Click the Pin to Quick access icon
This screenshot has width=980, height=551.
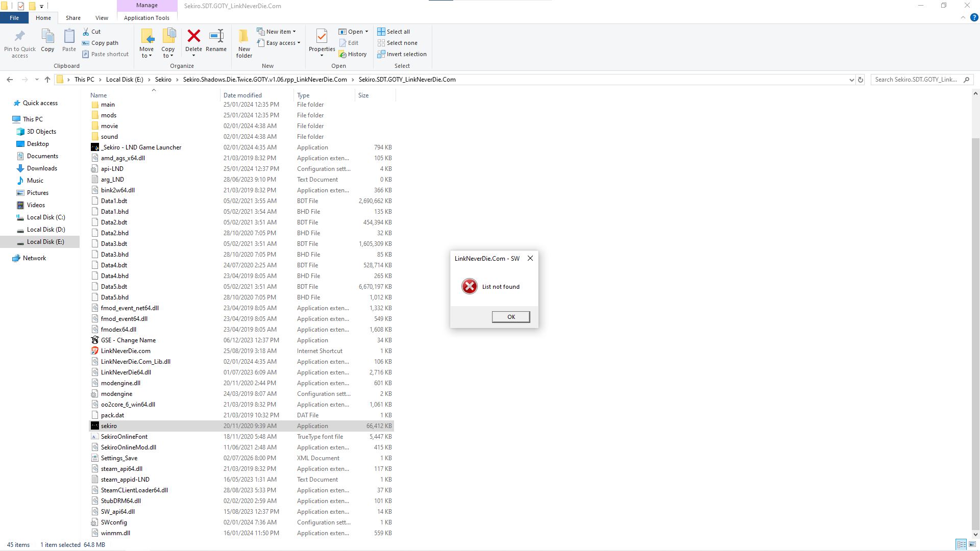[x=20, y=36]
